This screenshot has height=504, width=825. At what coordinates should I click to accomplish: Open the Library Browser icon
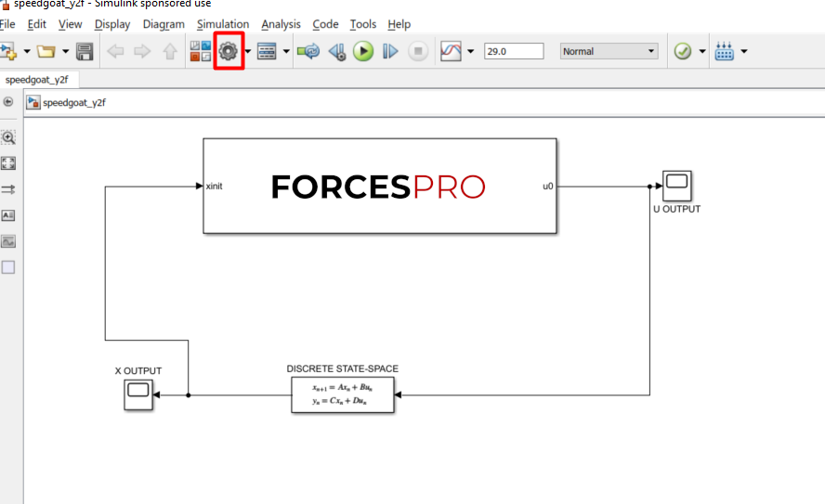[200, 51]
